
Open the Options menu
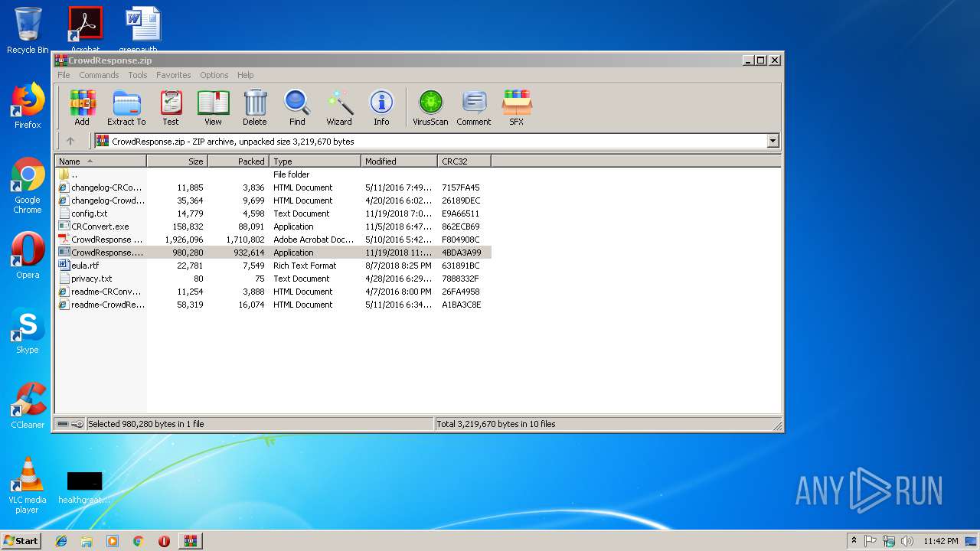tap(214, 75)
